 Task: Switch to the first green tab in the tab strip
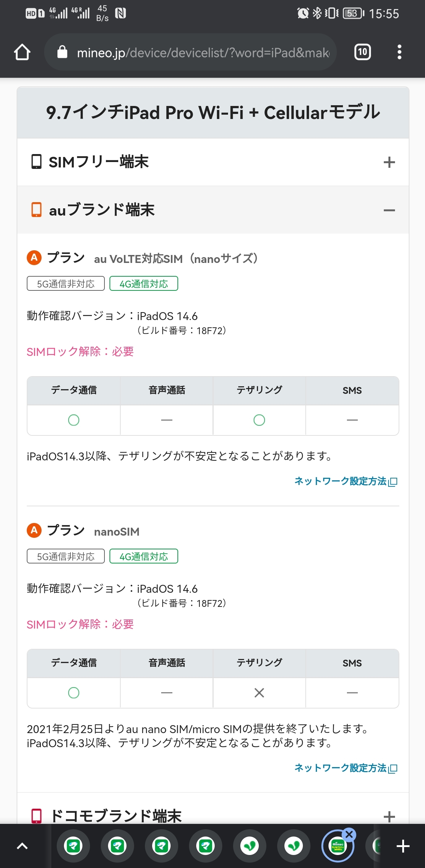click(73, 846)
